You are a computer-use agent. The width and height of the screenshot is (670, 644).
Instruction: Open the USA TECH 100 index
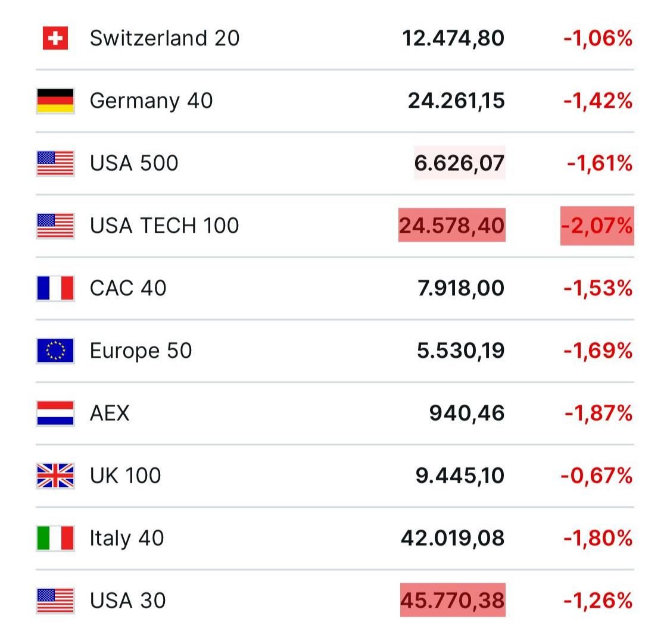pyautogui.click(x=164, y=226)
